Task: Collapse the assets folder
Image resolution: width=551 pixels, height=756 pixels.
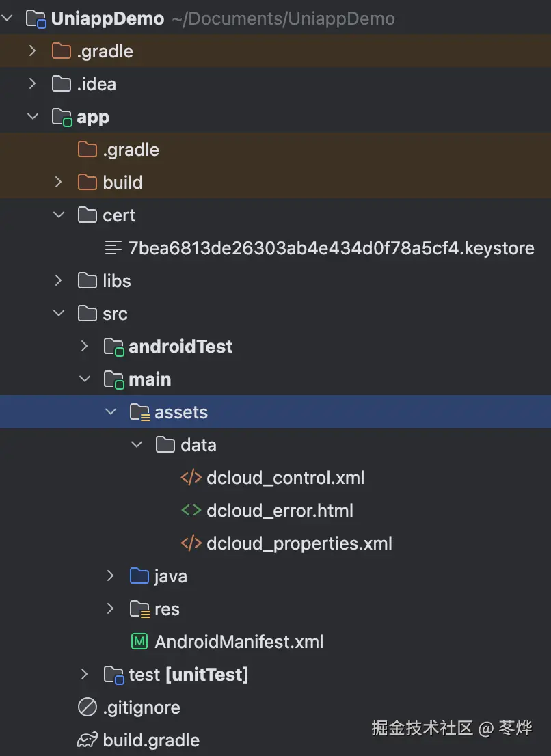Action: click(x=111, y=412)
